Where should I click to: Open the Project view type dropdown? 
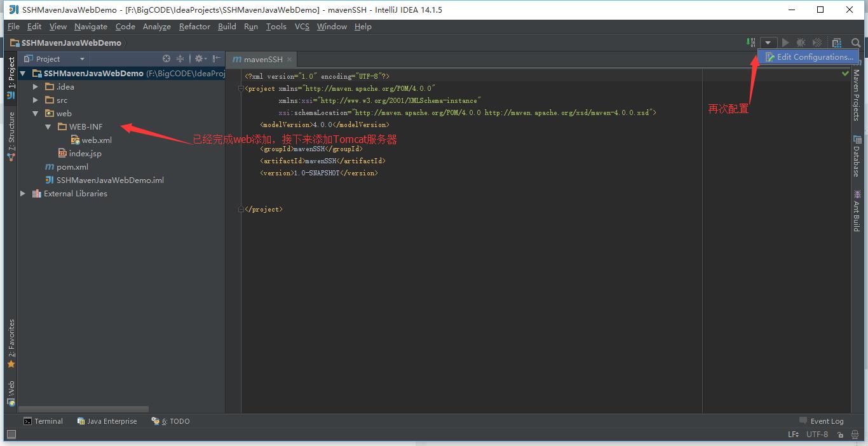click(x=54, y=58)
